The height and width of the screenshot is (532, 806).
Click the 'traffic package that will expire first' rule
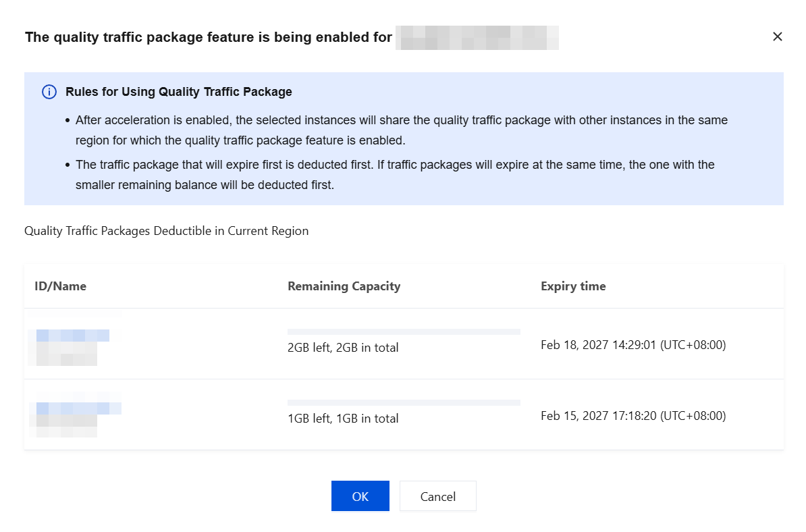395,175
